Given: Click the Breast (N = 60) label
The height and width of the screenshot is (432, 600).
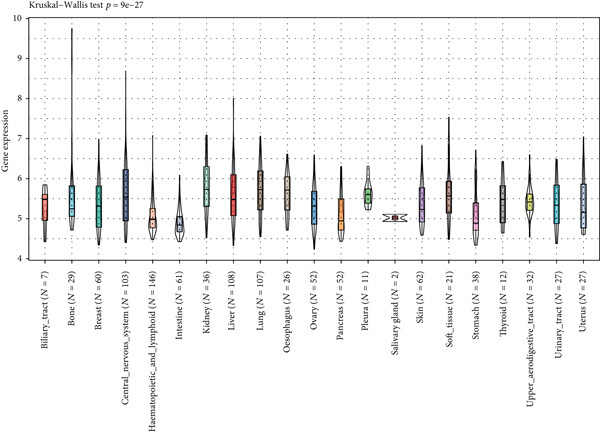Looking at the screenshot, I should pyautogui.click(x=99, y=301).
